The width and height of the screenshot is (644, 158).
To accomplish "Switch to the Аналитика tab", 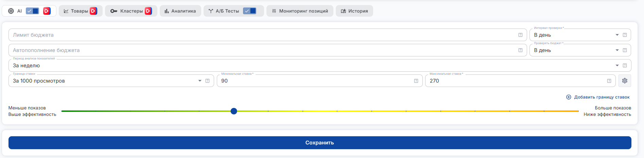I will pos(180,11).
